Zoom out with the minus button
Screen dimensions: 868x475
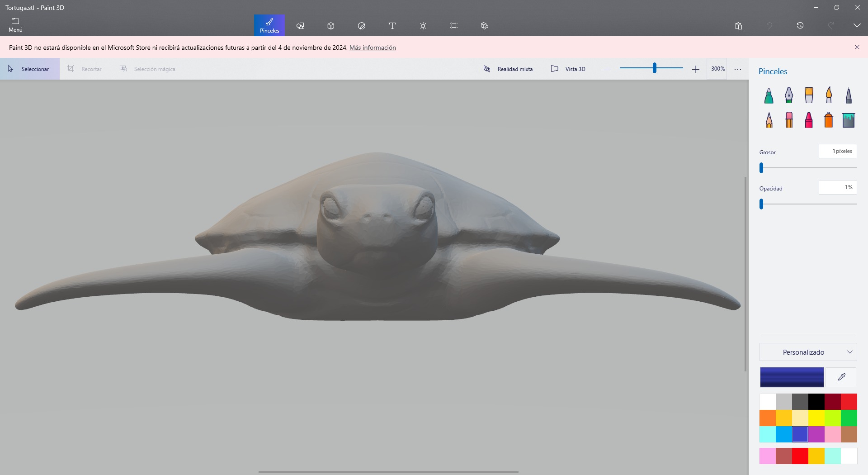tap(607, 69)
